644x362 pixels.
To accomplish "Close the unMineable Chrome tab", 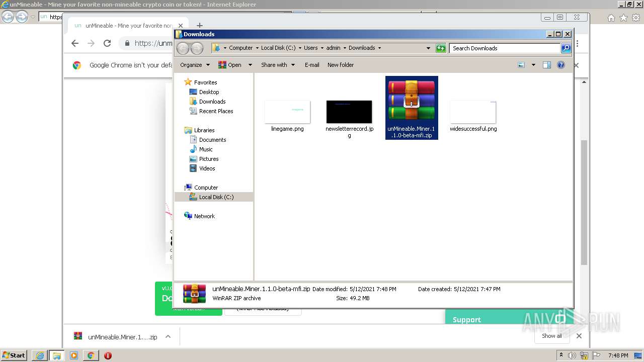I will pos(181,26).
